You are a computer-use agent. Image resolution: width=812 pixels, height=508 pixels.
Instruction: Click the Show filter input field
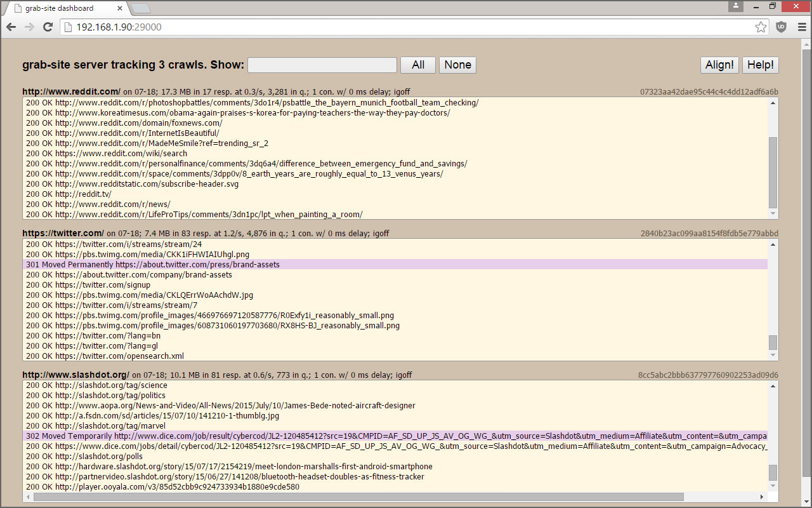point(322,64)
